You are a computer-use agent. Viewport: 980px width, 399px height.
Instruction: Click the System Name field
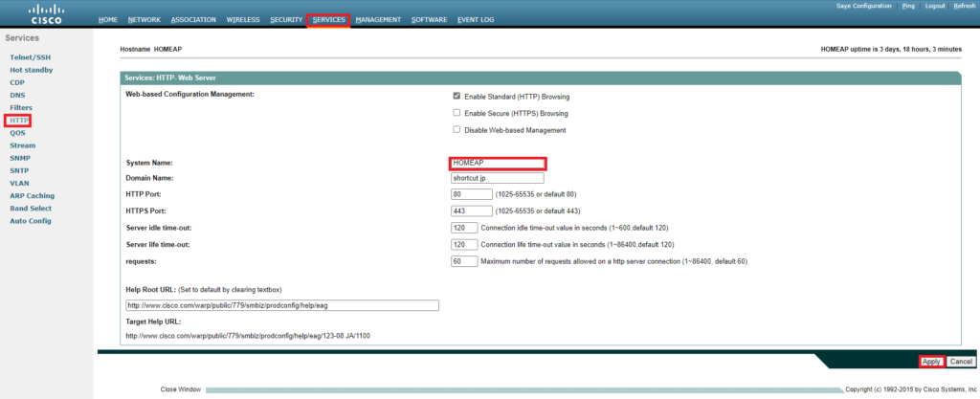coord(498,163)
